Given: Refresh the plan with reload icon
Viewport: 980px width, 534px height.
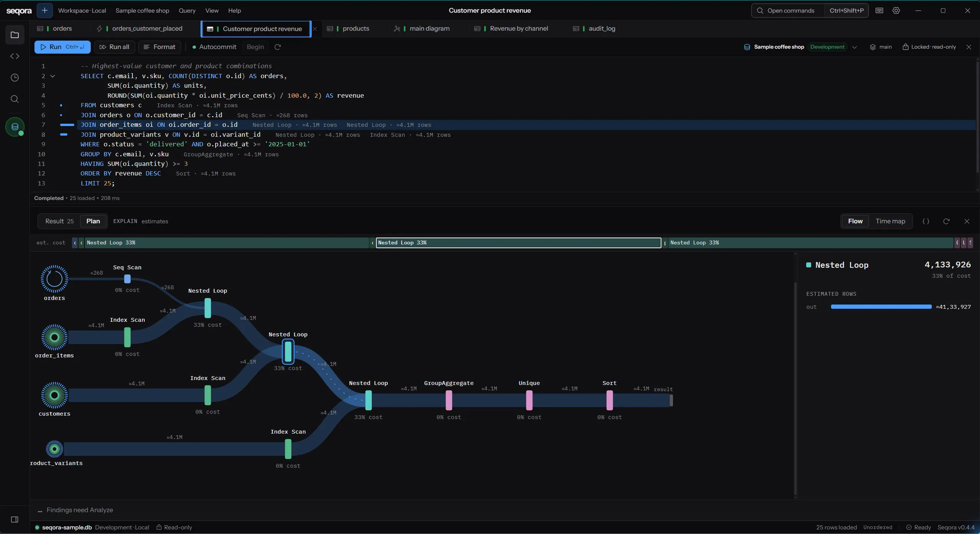Looking at the screenshot, I should coord(946,221).
